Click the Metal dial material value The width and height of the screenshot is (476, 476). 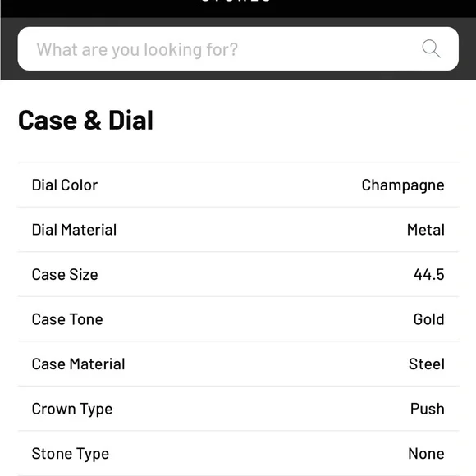pos(426,230)
